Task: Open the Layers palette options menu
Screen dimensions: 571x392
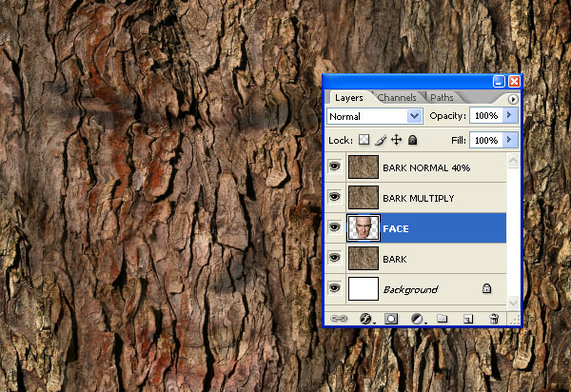Action: click(513, 99)
